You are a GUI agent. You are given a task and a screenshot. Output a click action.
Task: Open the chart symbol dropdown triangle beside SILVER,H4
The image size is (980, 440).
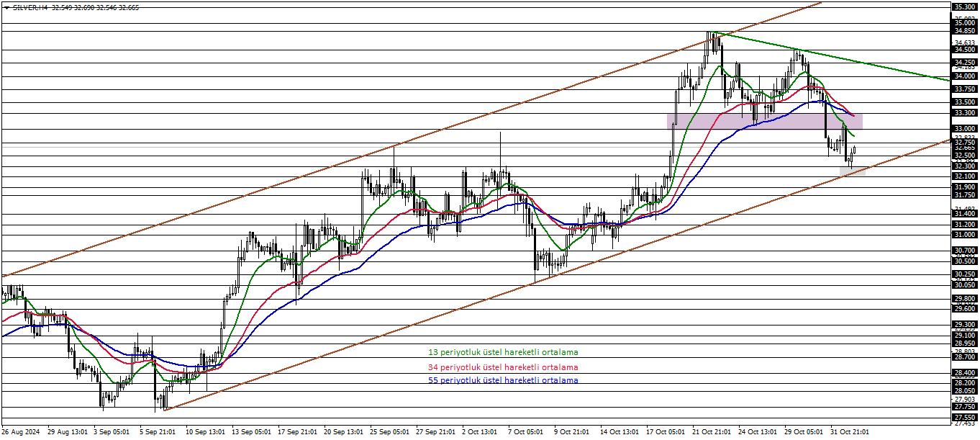[6, 6]
